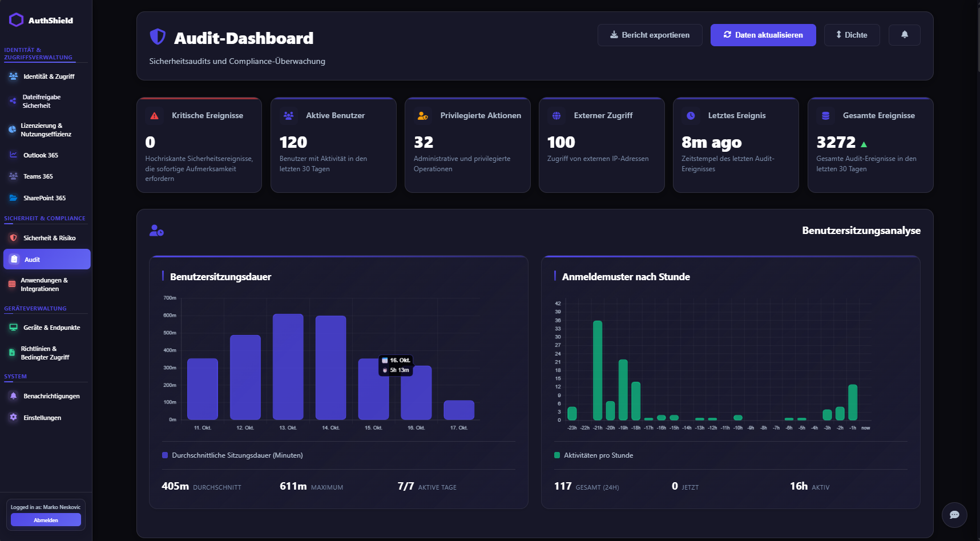Open Sicherheit & Risiko in sidebar
This screenshot has width=980, height=541.
[x=49, y=238]
